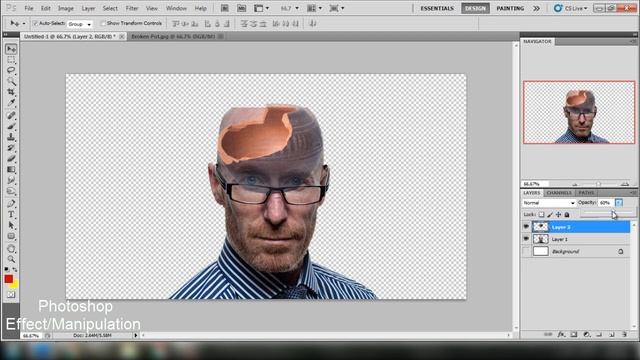
Task: Open the Normal blend mode dropdown
Action: coord(549,203)
